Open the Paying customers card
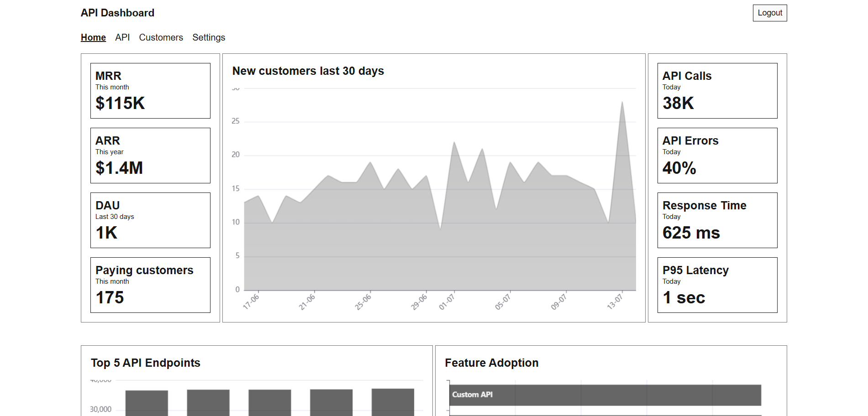This screenshot has height=416, width=868. click(x=150, y=285)
